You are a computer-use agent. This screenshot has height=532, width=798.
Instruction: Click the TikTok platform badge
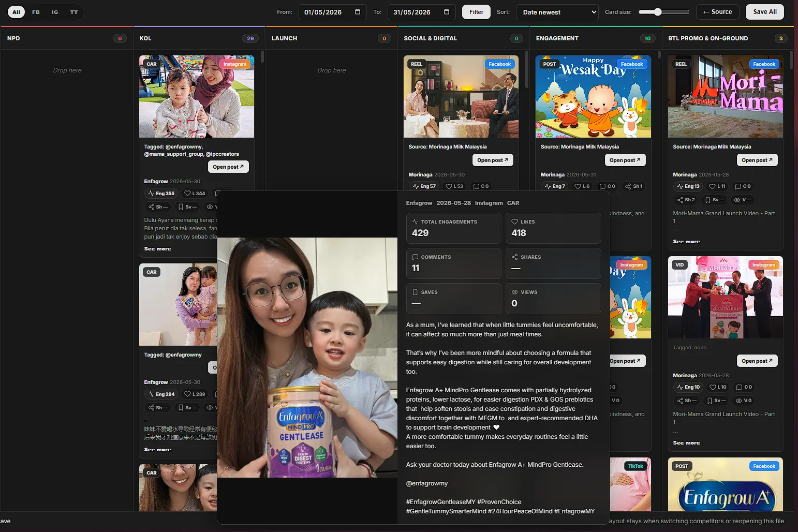[x=636, y=466]
